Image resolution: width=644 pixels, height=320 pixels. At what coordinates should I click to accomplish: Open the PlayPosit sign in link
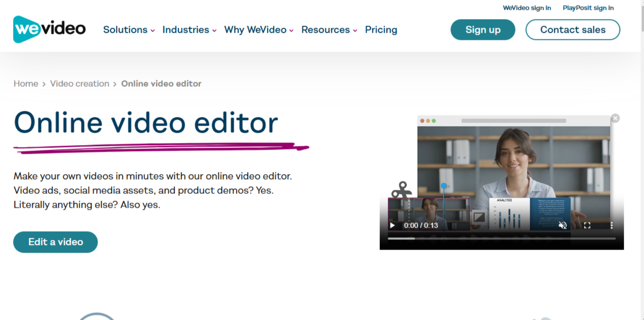coord(588,8)
